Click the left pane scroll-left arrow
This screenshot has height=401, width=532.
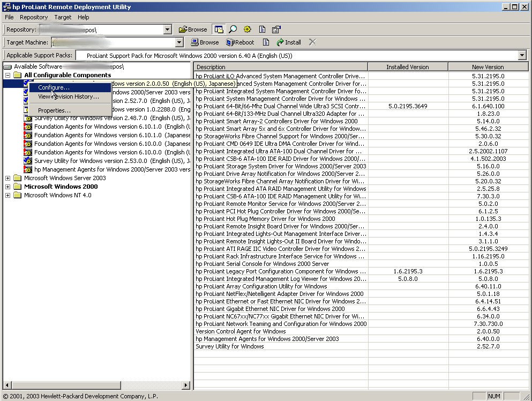pos(7,385)
